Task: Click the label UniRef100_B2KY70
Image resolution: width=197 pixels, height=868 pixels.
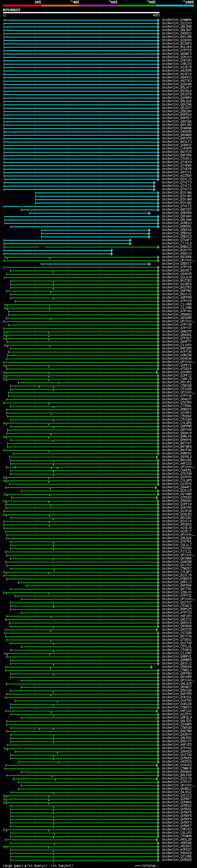Action: (x=177, y=250)
